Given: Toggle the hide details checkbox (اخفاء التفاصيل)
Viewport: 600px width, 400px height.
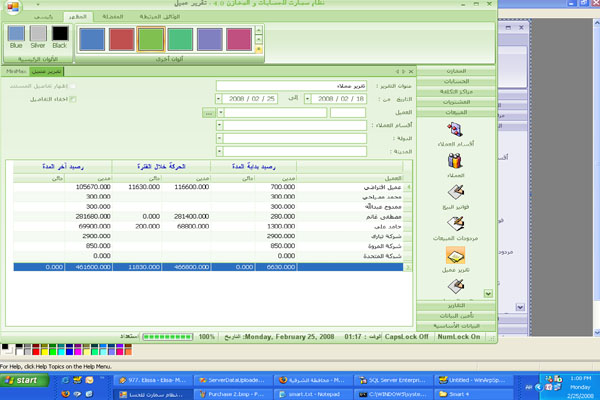Looking at the screenshot, I should point(73,99).
